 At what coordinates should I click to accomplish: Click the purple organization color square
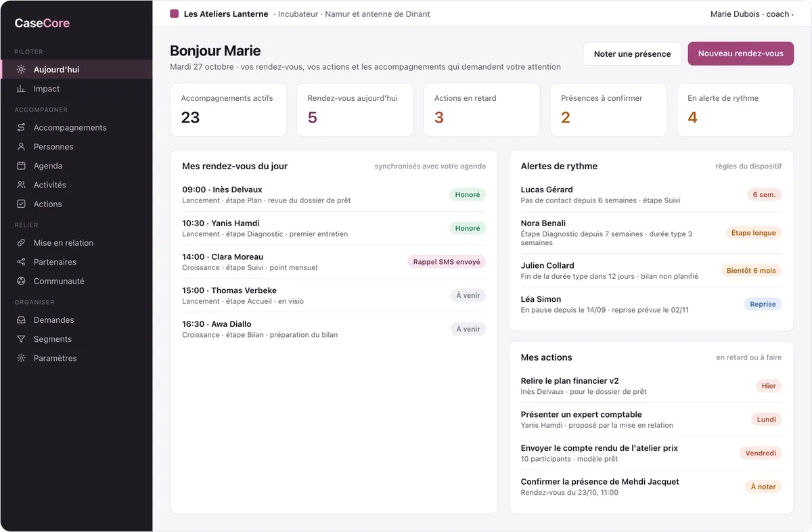[175, 14]
